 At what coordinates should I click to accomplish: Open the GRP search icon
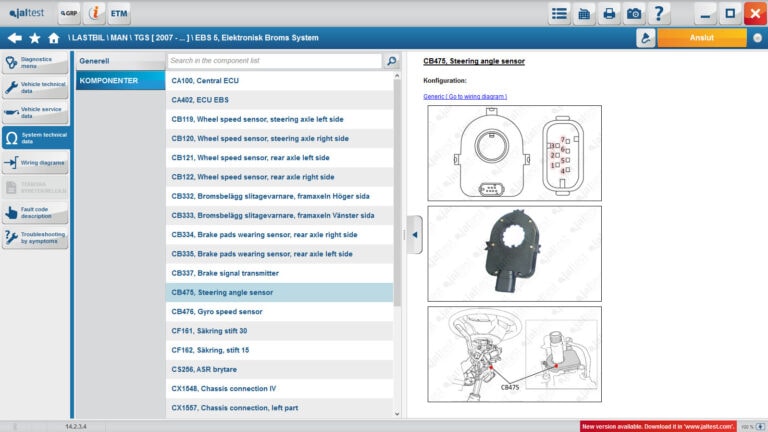[x=69, y=13]
